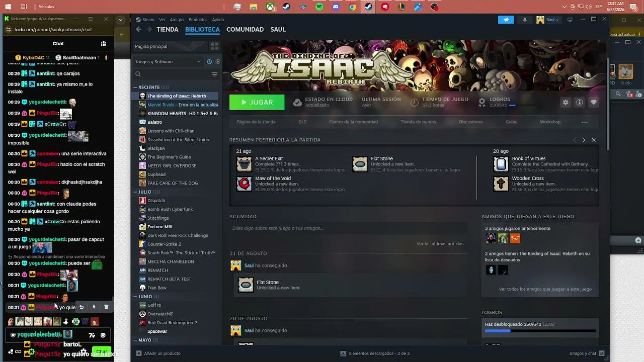Image resolution: width=644 pixels, height=362 pixels.
Task: Select Counter-Strike 2 in the library
Action: point(164,244)
